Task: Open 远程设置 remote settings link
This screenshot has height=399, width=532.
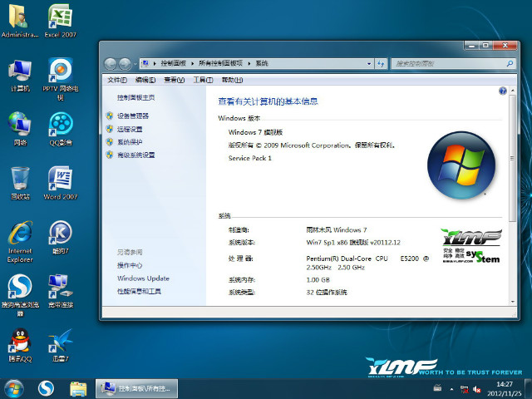Action: point(130,130)
